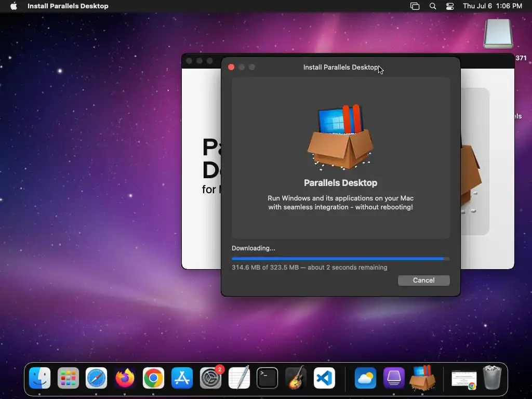
Task: Launch Firefox from the Dock
Action: [125, 378]
